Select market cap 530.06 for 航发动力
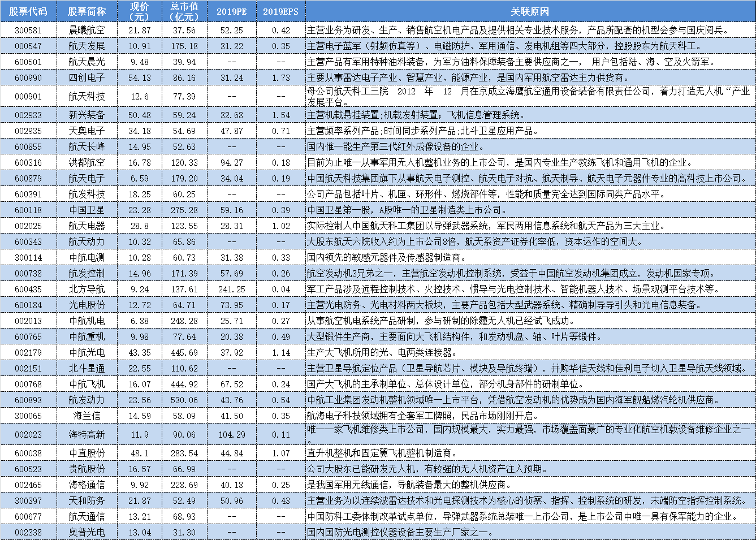The image size is (756, 540). click(184, 400)
